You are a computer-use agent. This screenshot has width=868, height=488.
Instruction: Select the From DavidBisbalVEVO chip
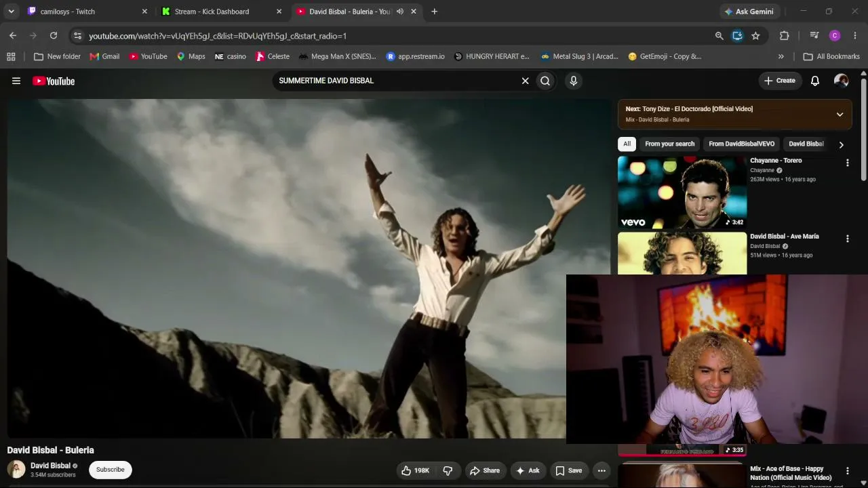point(742,144)
